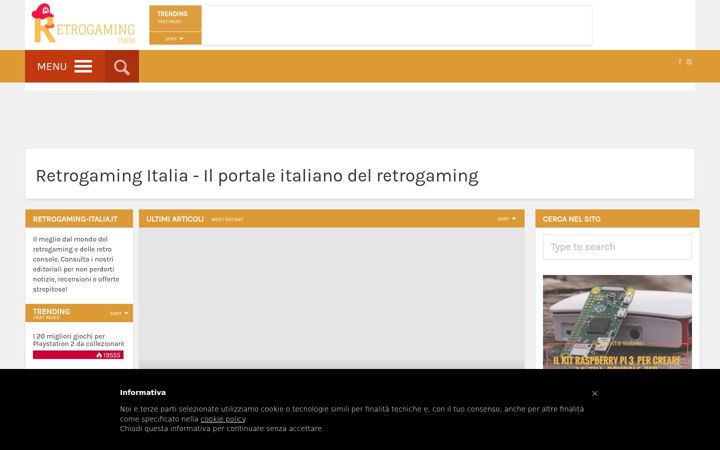Click the ULTIMI ARTICOLI section header
This screenshot has height=450, width=720.
[174, 219]
